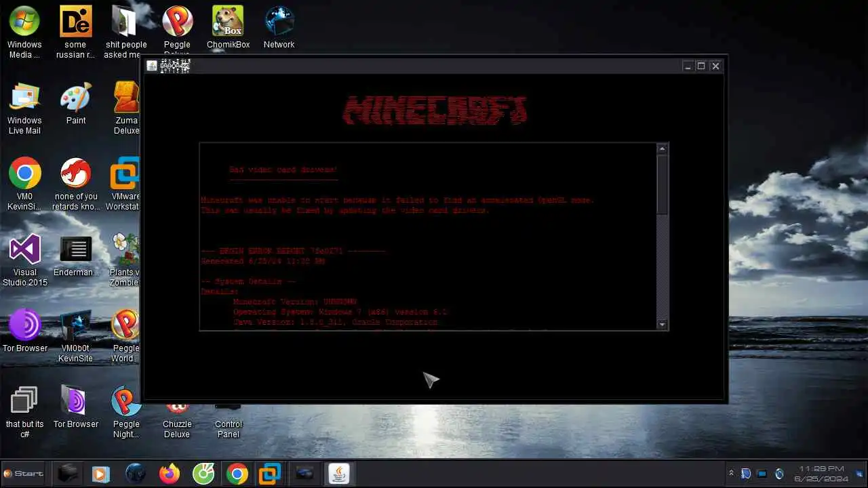The height and width of the screenshot is (488, 868).
Task: Open the 'Enderman...' desktop icon
Action: 75,256
